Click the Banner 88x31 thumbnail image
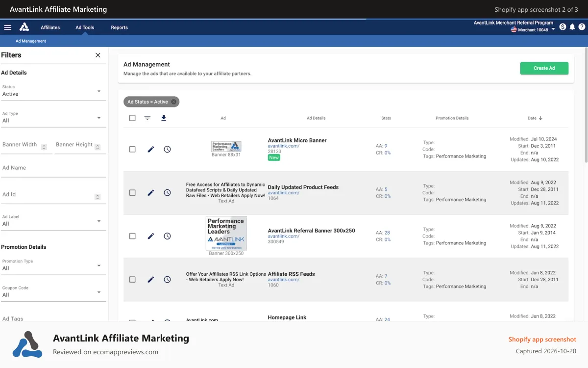The width and height of the screenshot is (588, 368). point(226,146)
